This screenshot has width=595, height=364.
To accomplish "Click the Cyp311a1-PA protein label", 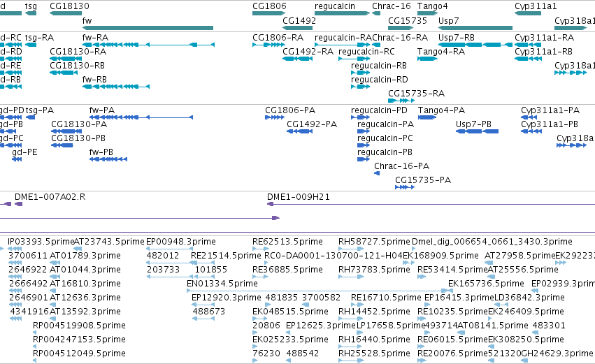I will click(x=550, y=110).
